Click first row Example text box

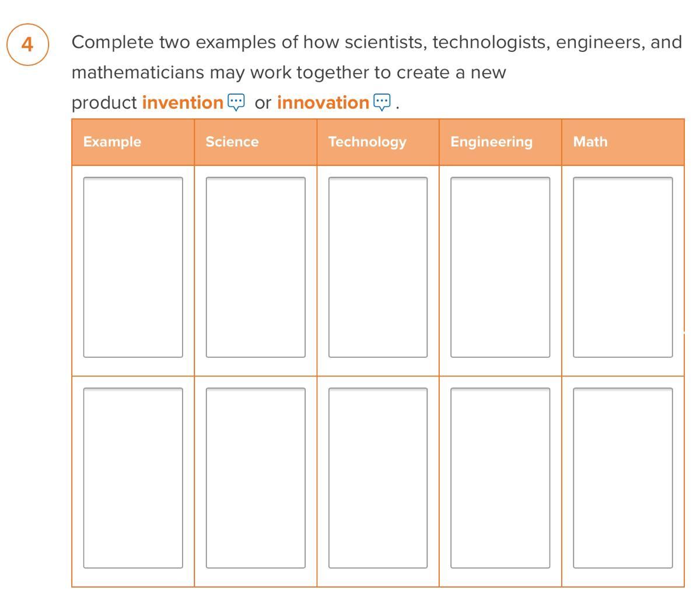click(133, 267)
